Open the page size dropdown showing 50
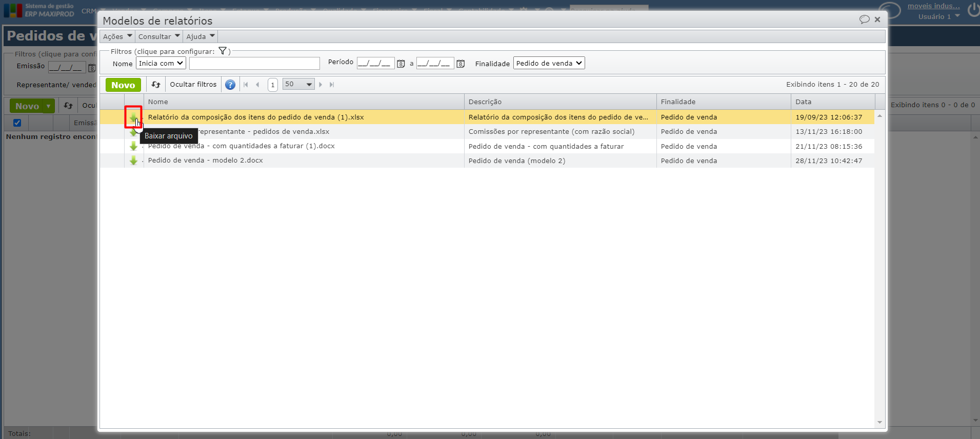This screenshot has height=439, width=980. point(298,84)
